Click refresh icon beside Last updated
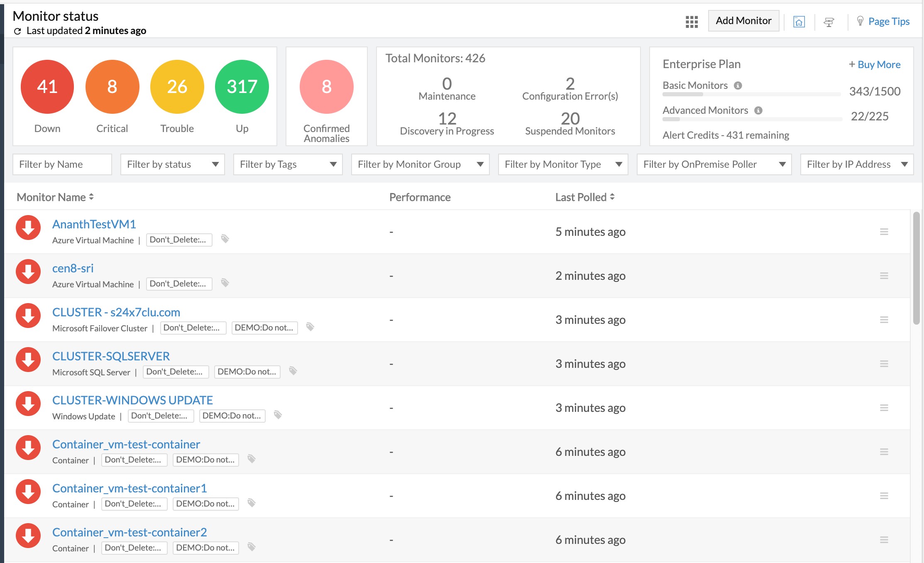 coord(17,31)
